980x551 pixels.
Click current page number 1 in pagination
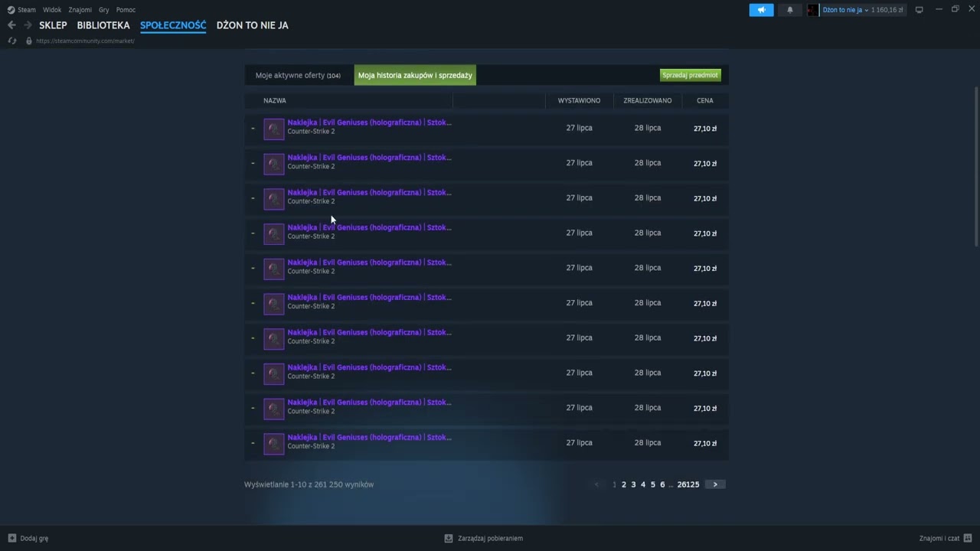click(x=614, y=484)
